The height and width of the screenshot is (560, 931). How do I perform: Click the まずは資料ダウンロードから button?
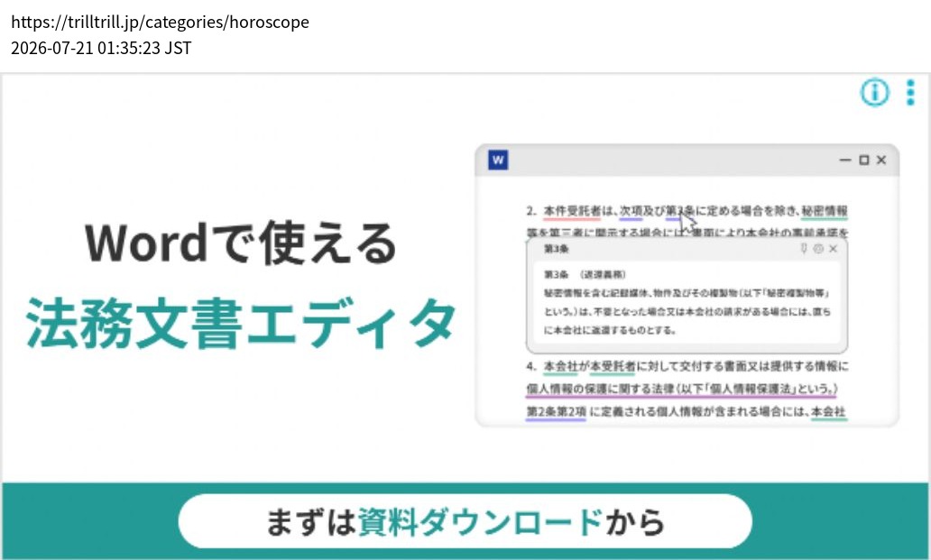point(465,521)
